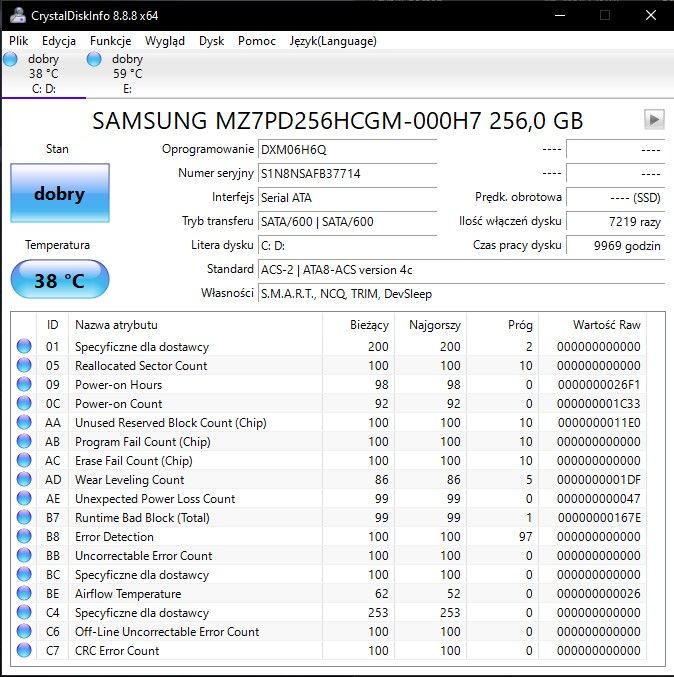674x677 pixels.
Task: Click raw value 0000000026F1
Action: coord(599,384)
